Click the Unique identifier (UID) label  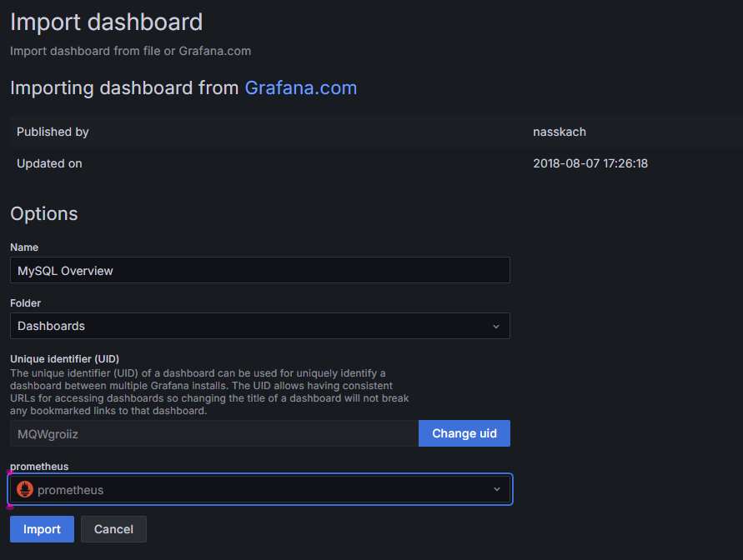pos(64,359)
